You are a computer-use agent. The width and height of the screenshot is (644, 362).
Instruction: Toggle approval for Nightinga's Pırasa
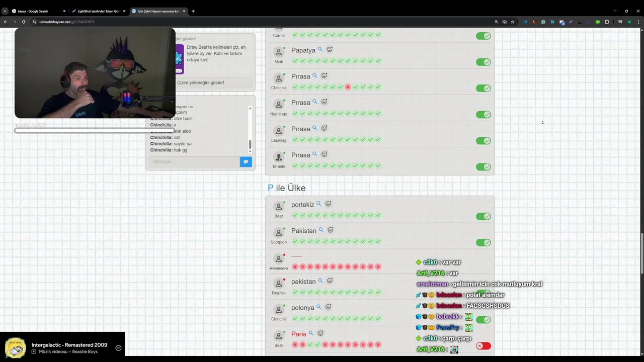(x=484, y=114)
